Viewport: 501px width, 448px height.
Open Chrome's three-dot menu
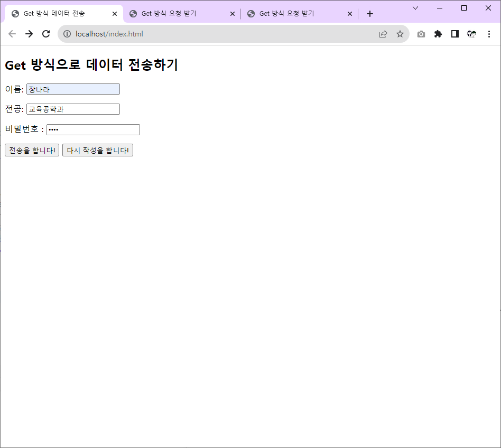(x=489, y=34)
